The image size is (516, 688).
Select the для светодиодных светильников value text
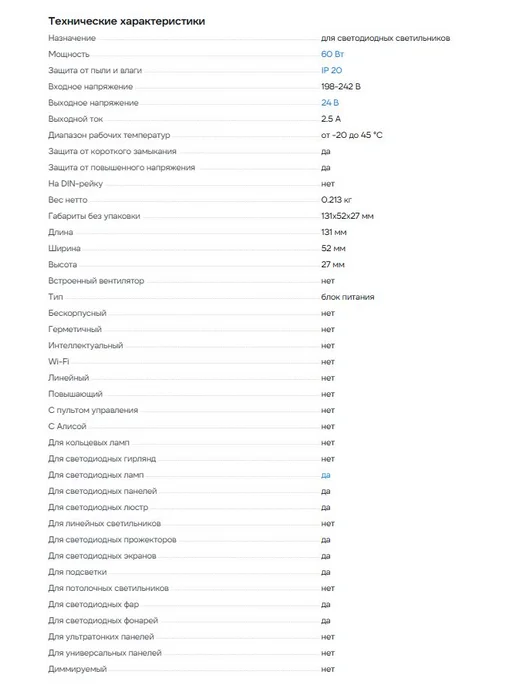385,38
